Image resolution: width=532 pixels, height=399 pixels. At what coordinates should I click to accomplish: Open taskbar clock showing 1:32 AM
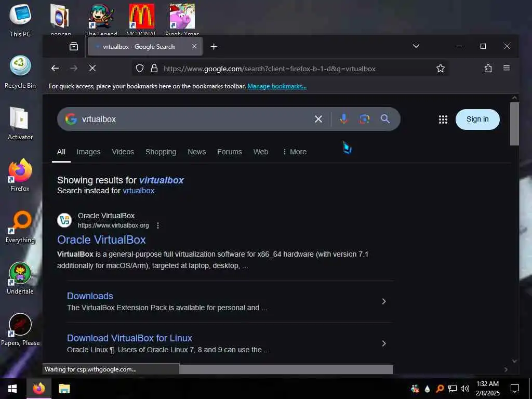[487, 389]
